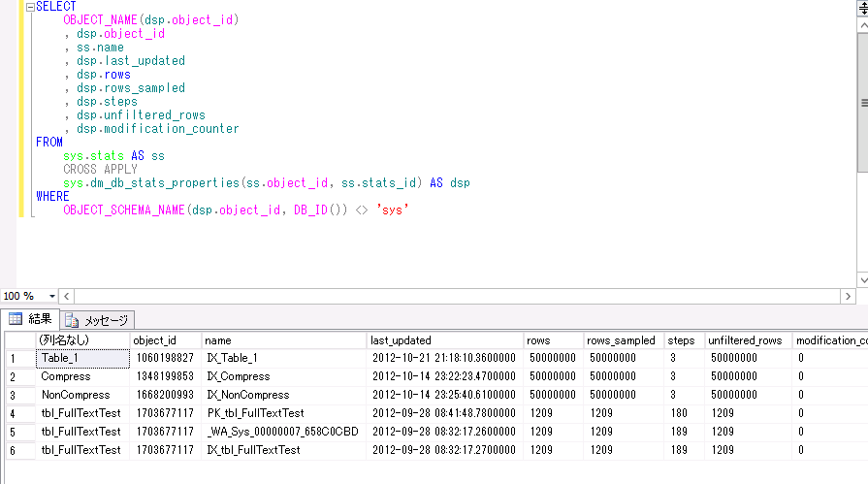Click the horizontal scrollbar right arrow
868x484 pixels.
pos(848,296)
